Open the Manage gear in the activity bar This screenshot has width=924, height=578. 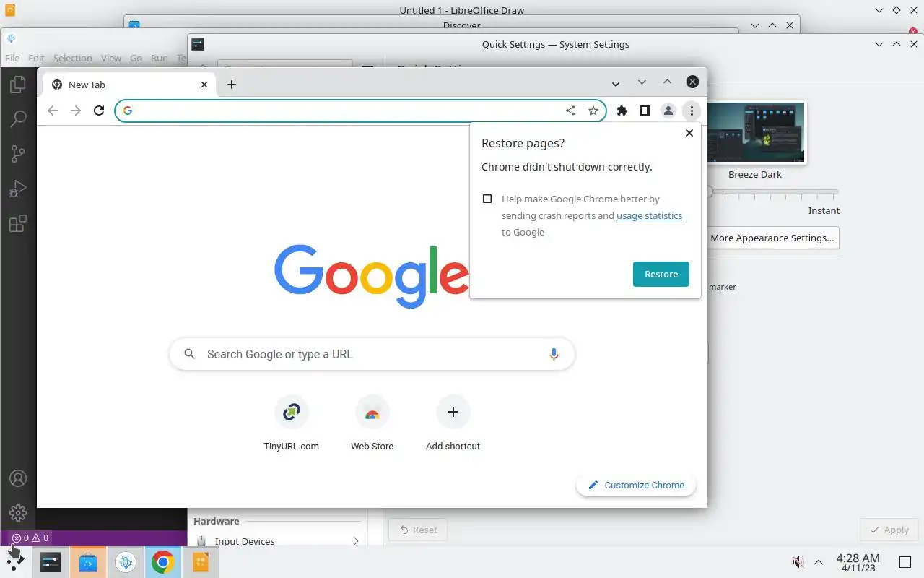tap(18, 513)
